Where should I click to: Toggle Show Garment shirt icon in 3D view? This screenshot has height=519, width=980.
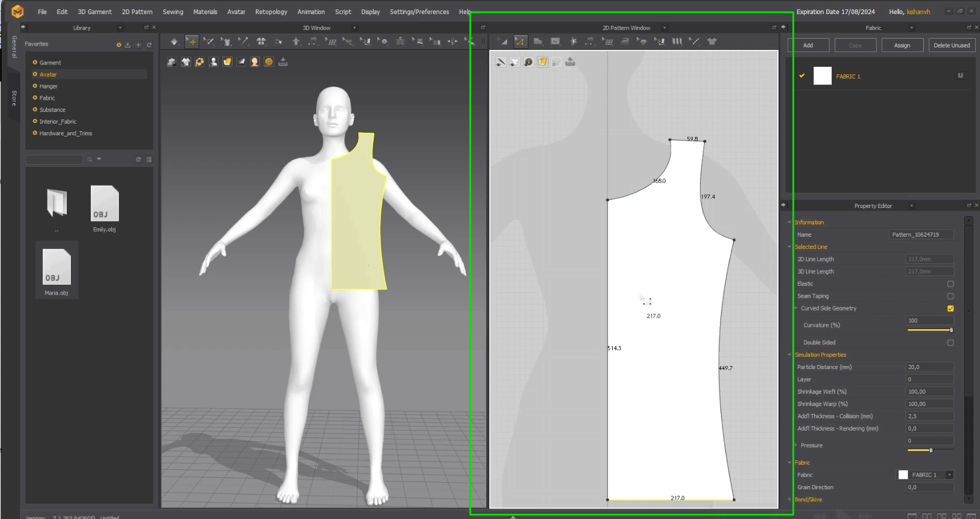186,62
